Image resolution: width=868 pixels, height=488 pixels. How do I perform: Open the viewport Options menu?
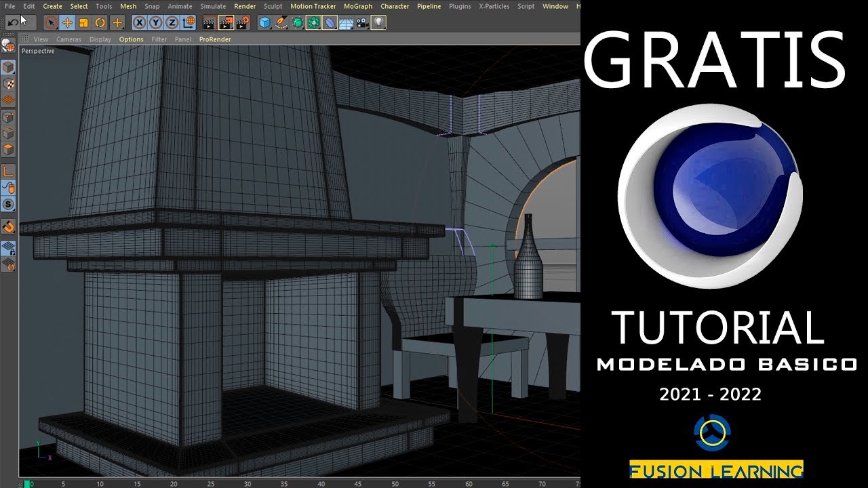pos(131,39)
